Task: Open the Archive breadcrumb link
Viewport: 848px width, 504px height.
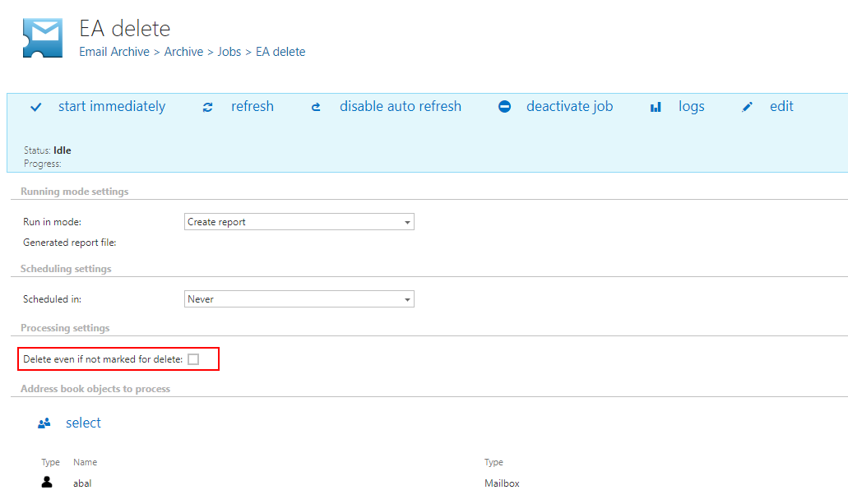Action: pyautogui.click(x=183, y=51)
